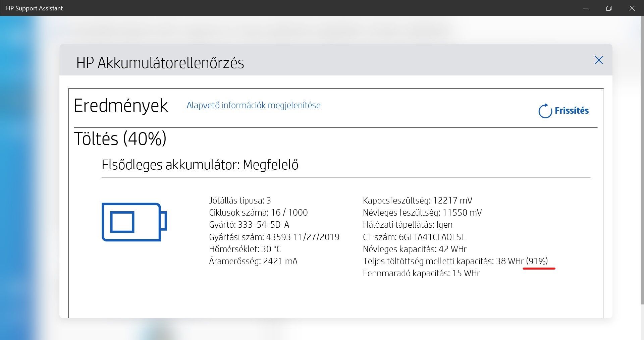
Task: Click the blue battery icon
Action: pos(134,222)
